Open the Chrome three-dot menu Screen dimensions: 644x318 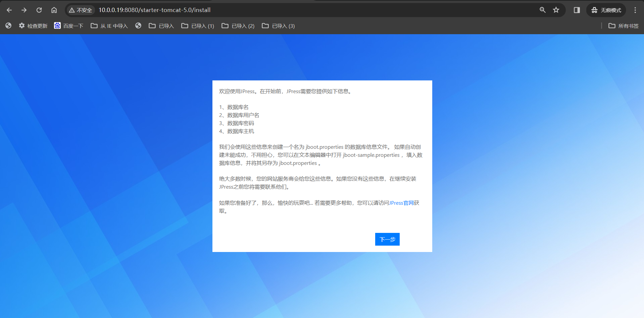click(x=635, y=10)
